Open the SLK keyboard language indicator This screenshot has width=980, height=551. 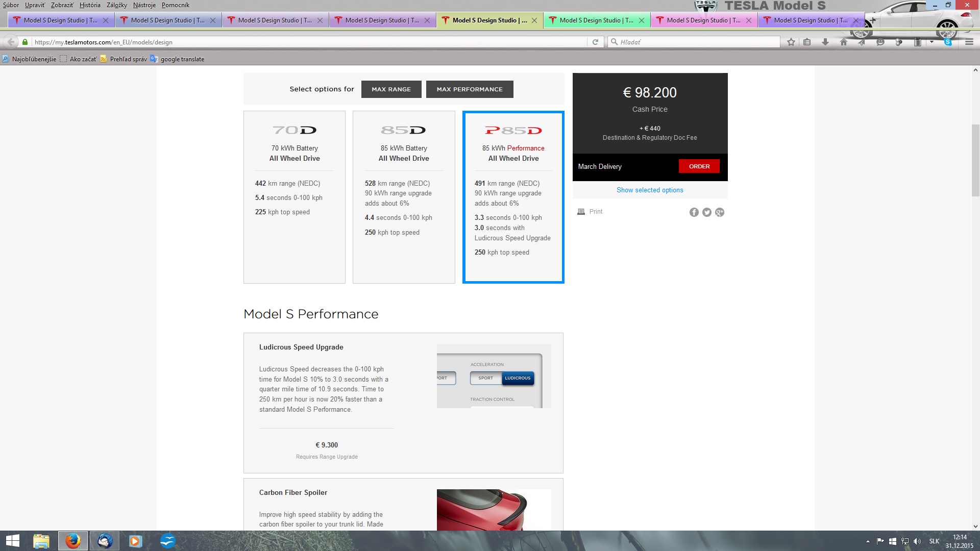click(x=934, y=541)
